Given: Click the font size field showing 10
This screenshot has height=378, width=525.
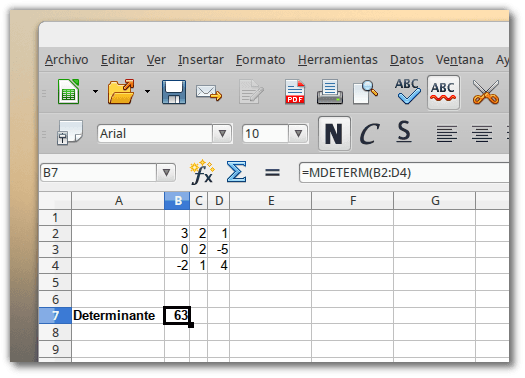Looking at the screenshot, I should click(266, 134).
